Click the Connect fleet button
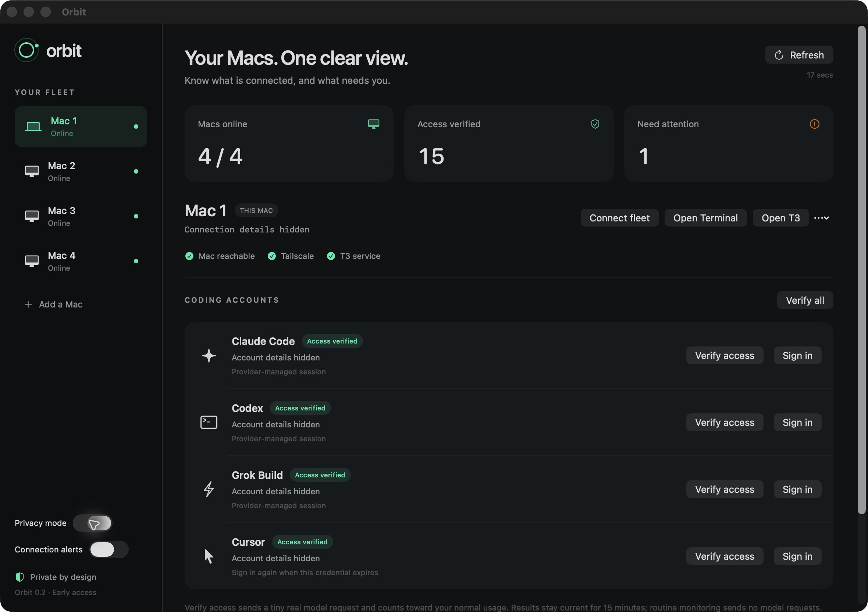 pyautogui.click(x=619, y=218)
